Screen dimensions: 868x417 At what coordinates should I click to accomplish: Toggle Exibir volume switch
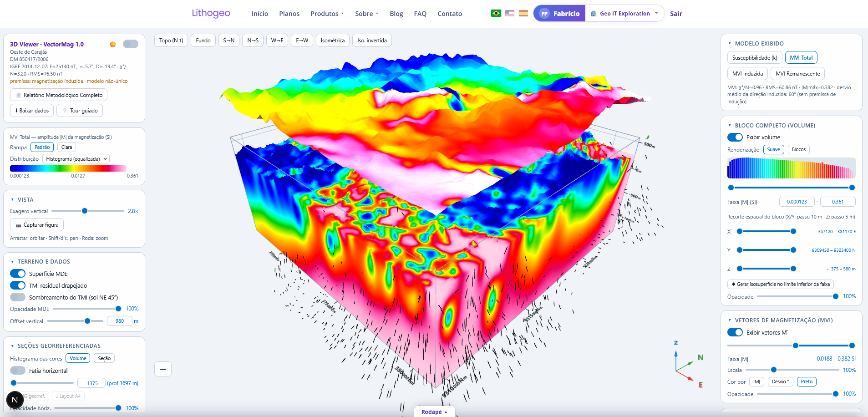click(x=735, y=137)
